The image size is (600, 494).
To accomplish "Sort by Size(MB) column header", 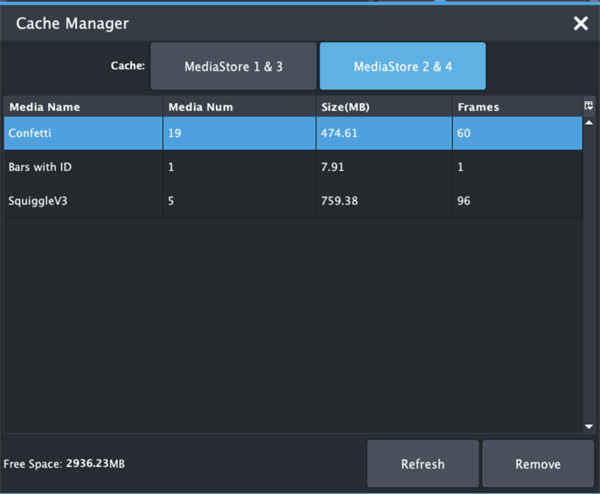I will coord(384,106).
